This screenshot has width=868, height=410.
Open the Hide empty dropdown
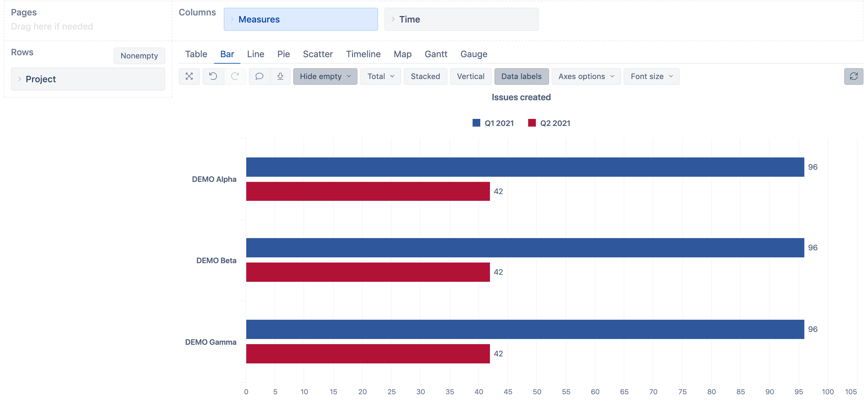click(324, 76)
